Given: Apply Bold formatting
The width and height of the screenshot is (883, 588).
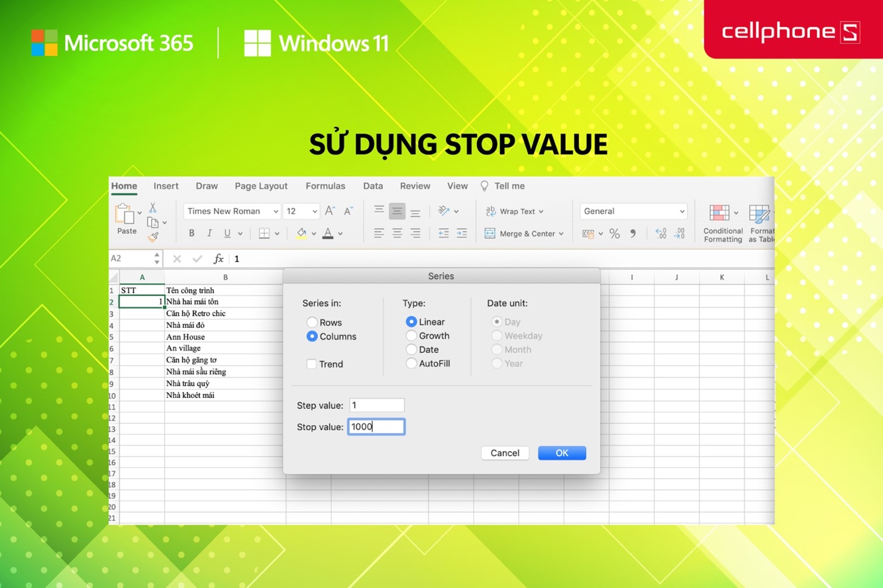Looking at the screenshot, I should [191, 233].
